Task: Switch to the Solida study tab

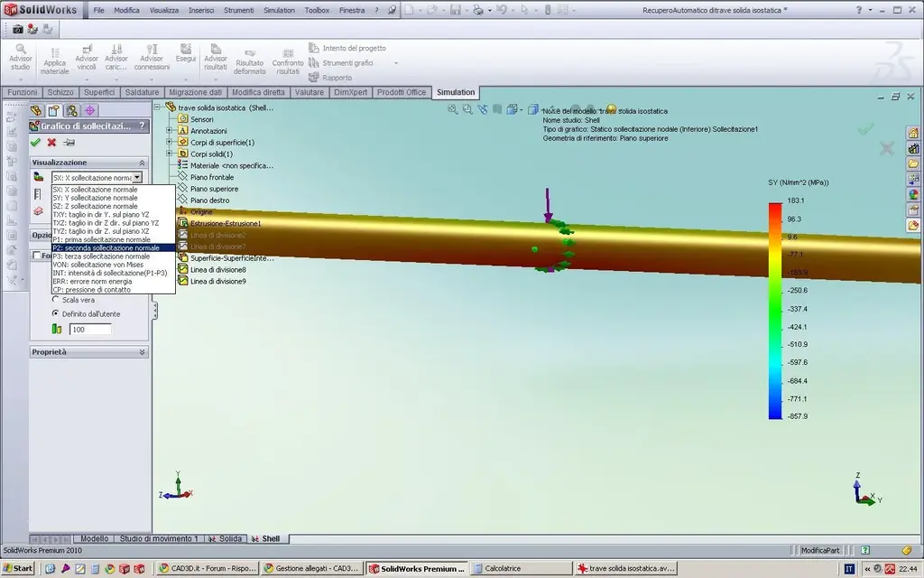Action: coord(225,538)
